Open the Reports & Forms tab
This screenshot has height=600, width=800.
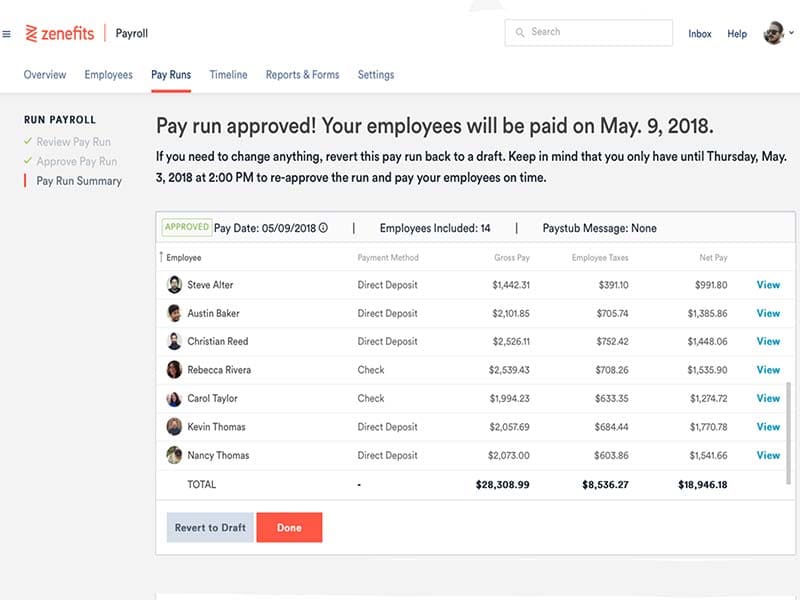[x=302, y=75]
